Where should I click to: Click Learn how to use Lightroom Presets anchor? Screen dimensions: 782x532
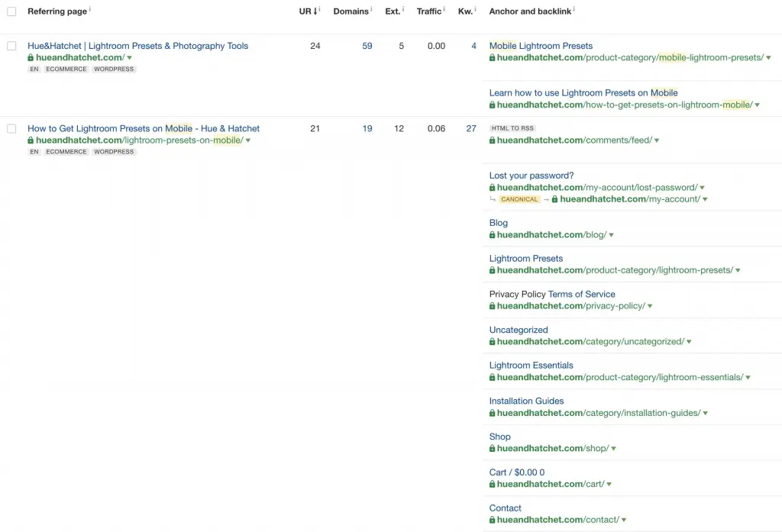[583, 93]
